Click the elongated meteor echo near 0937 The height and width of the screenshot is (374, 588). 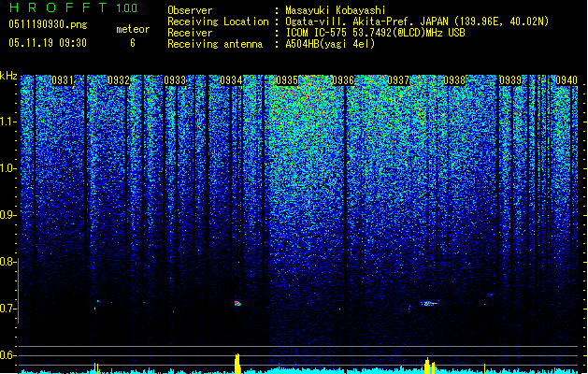[429, 303]
